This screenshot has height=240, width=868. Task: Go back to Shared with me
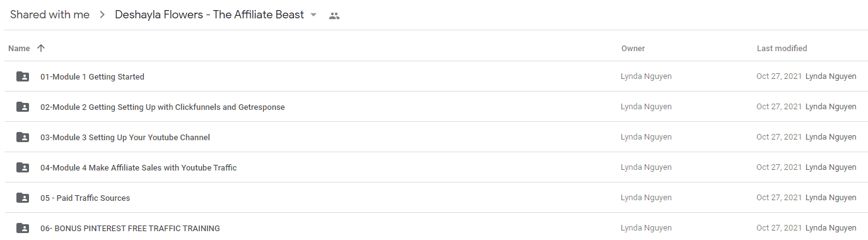click(50, 15)
